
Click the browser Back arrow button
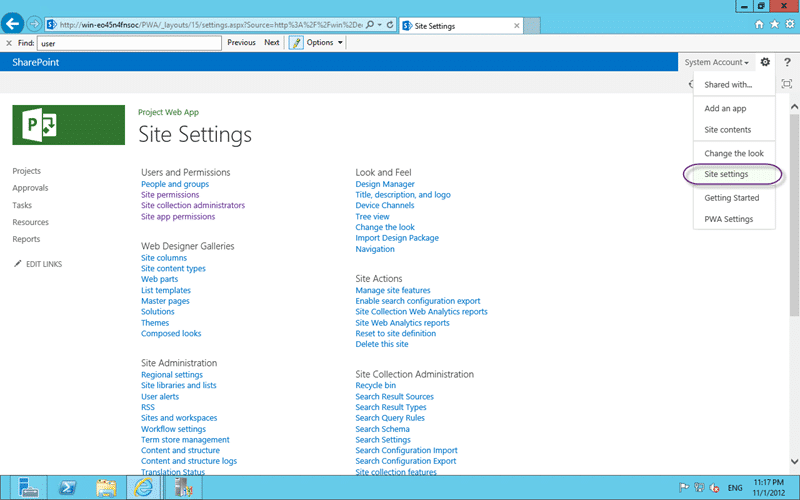tap(12, 23)
